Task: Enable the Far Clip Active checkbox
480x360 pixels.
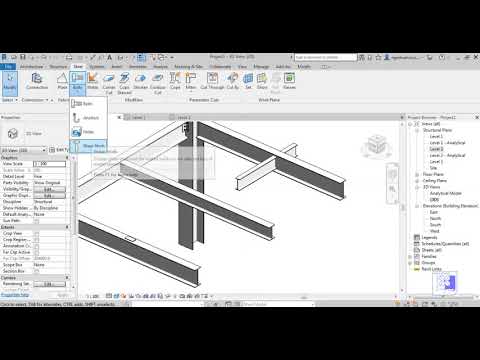Action: click(36, 253)
